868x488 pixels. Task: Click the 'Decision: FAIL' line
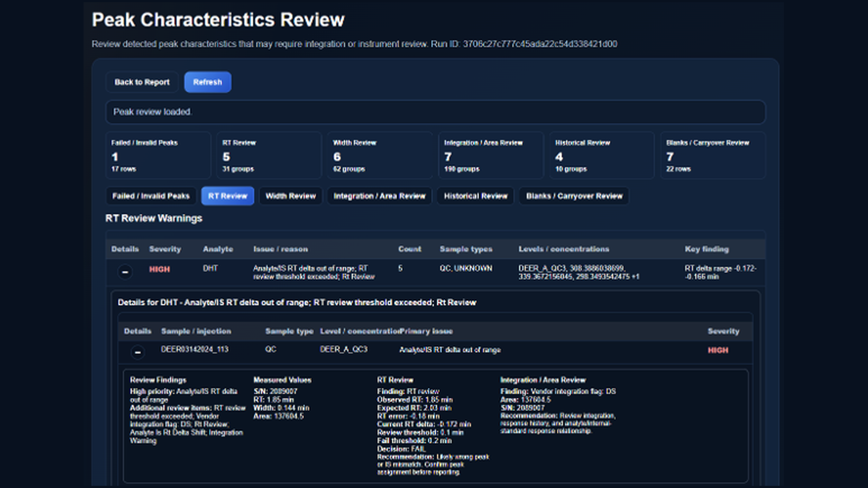tap(401, 449)
